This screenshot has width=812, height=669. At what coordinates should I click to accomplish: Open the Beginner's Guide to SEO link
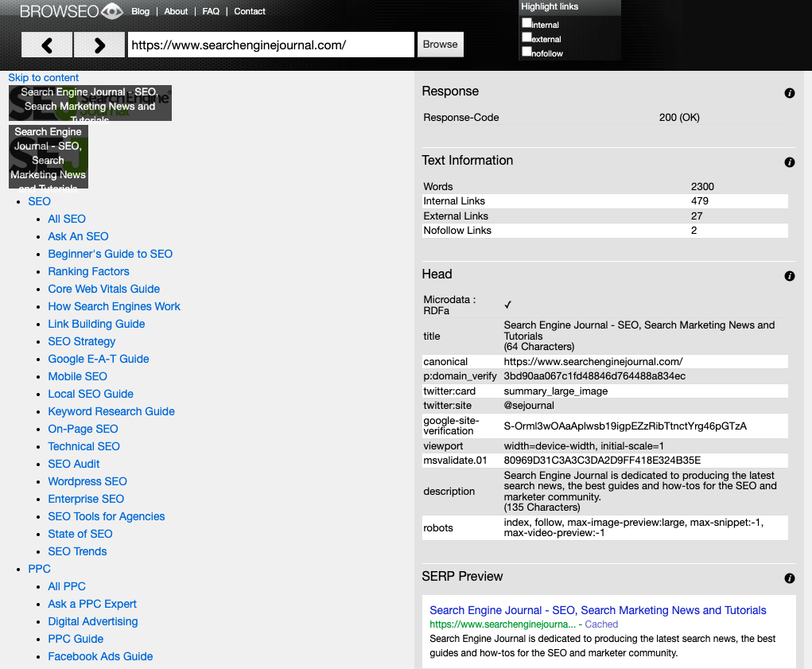coord(110,254)
